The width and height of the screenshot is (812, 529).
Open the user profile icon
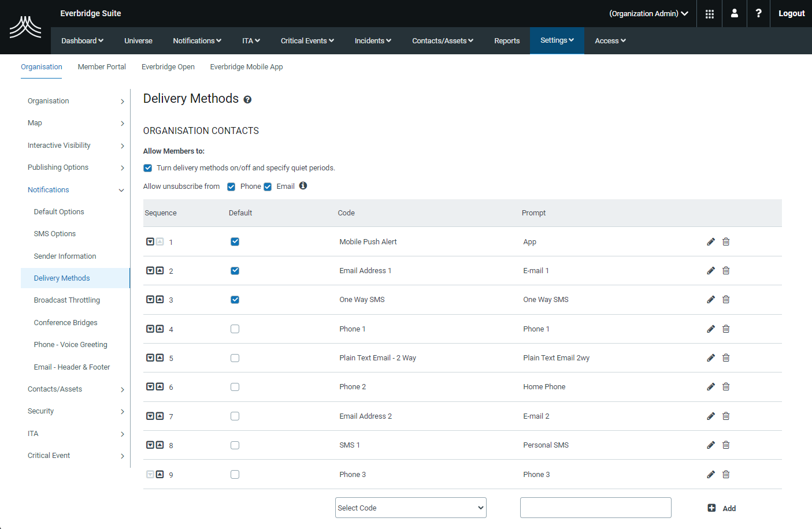(x=735, y=13)
